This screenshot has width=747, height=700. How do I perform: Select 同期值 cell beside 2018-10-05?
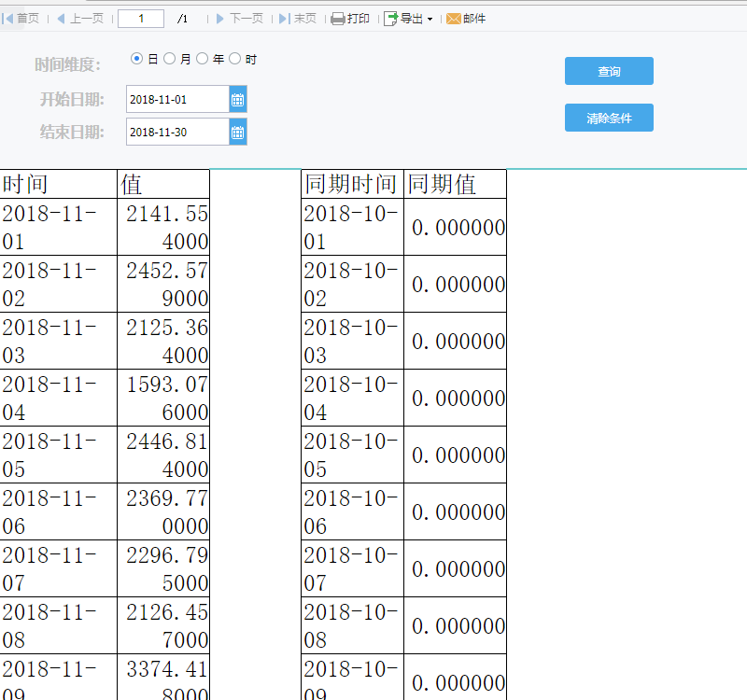click(456, 455)
